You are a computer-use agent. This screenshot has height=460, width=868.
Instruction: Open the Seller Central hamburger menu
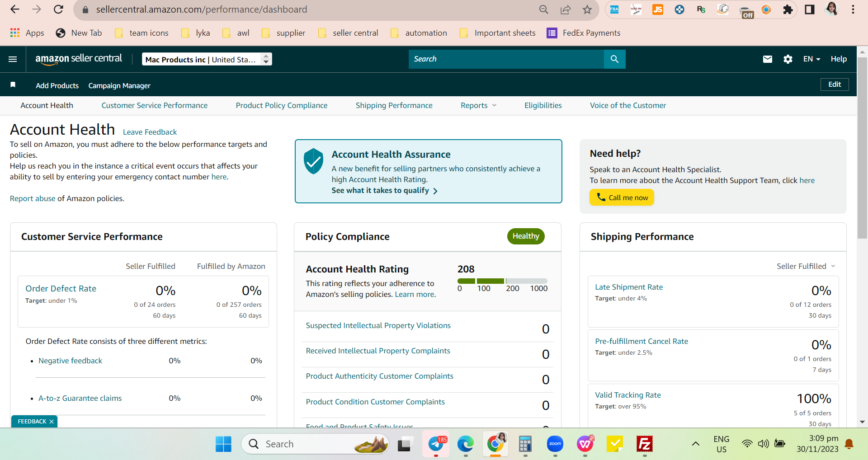tap(13, 59)
